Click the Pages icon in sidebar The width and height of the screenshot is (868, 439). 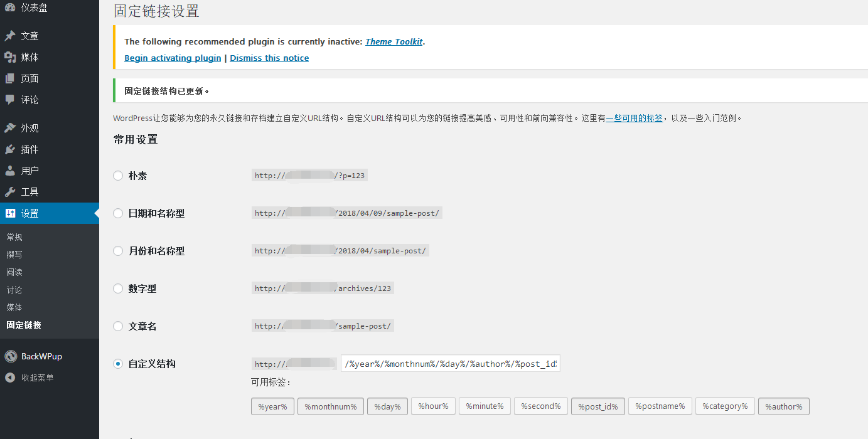(x=10, y=78)
